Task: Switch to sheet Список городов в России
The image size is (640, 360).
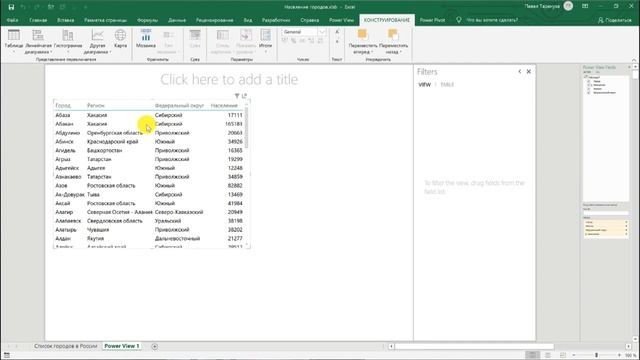Action: 65,346
